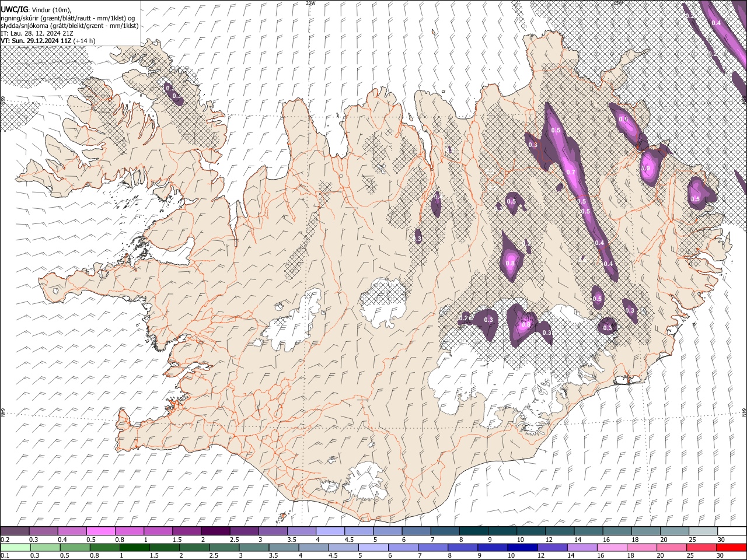
Task: Click the bright red 30 swatch in bottom legend row
Action: pyautogui.click(x=731, y=547)
